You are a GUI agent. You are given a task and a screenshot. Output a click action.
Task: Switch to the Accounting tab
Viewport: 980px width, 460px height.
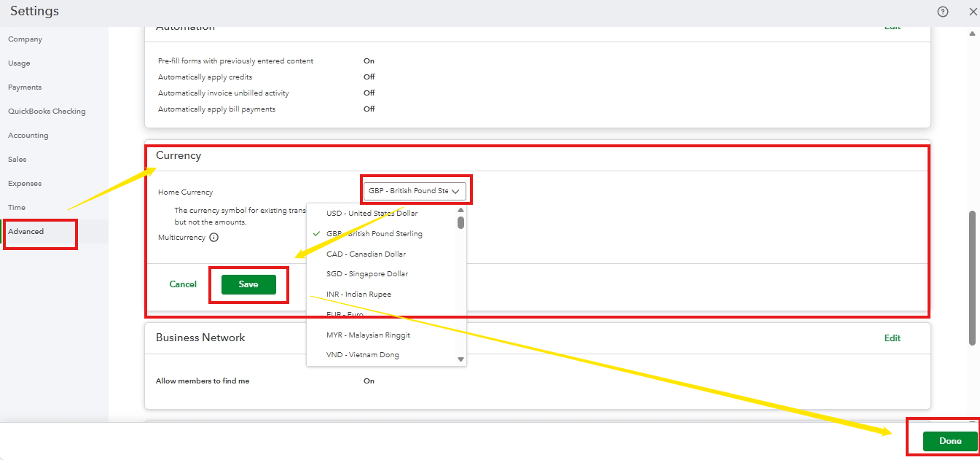[28, 136]
